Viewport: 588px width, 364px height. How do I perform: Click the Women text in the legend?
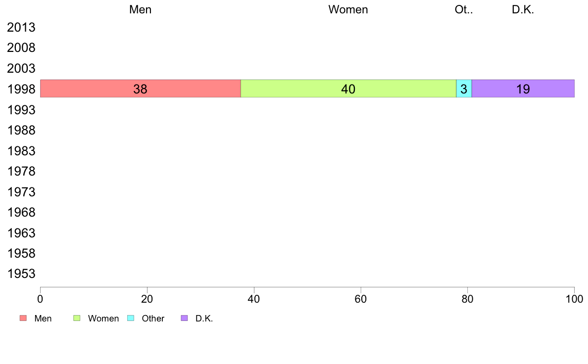pos(103,318)
